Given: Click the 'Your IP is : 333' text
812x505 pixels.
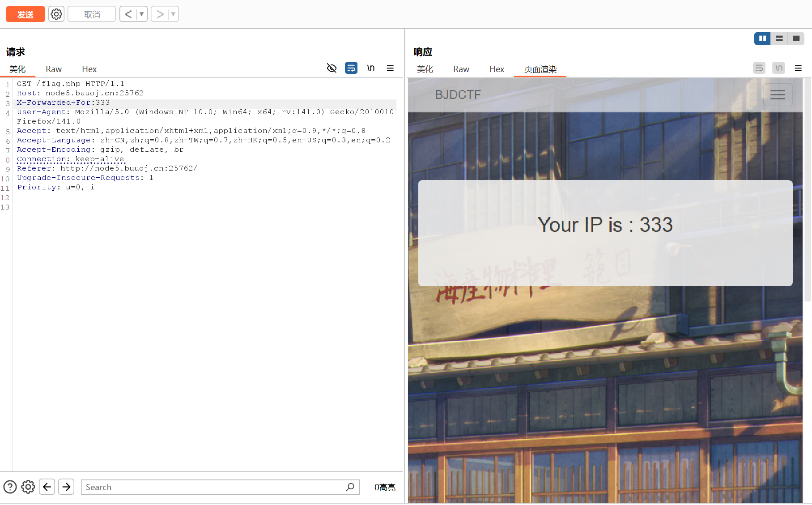Looking at the screenshot, I should pos(605,225).
